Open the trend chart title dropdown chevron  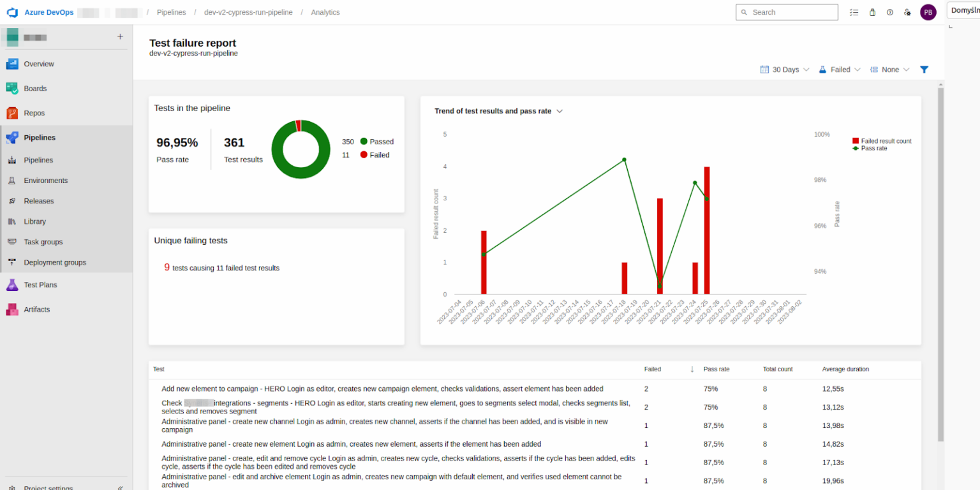(560, 111)
